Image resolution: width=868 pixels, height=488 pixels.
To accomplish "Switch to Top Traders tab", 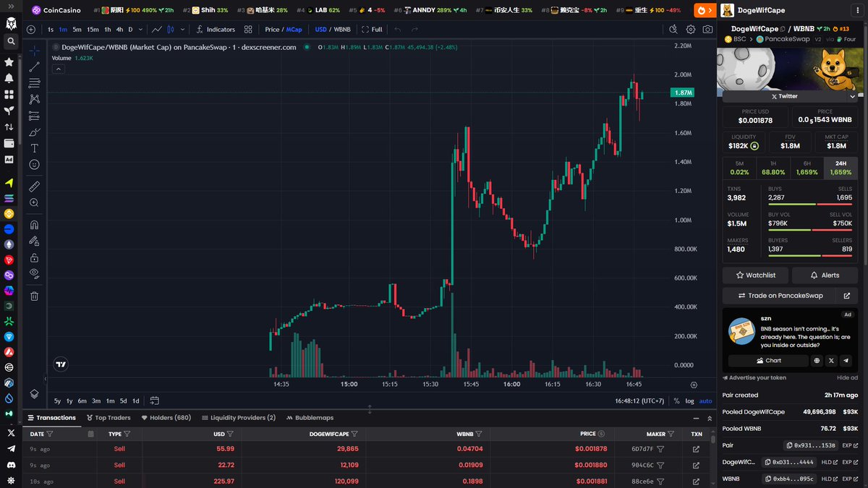I will coord(109,418).
